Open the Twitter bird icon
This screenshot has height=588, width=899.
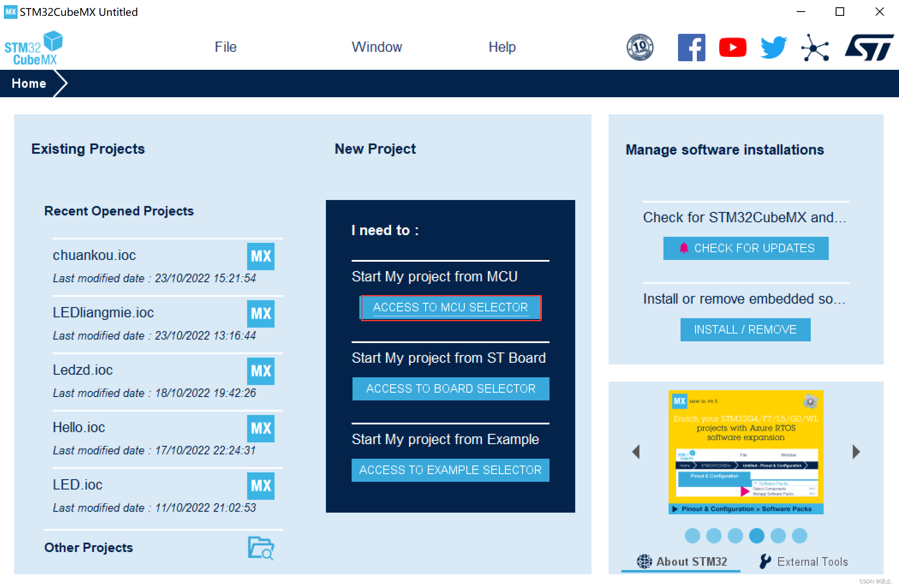[773, 48]
